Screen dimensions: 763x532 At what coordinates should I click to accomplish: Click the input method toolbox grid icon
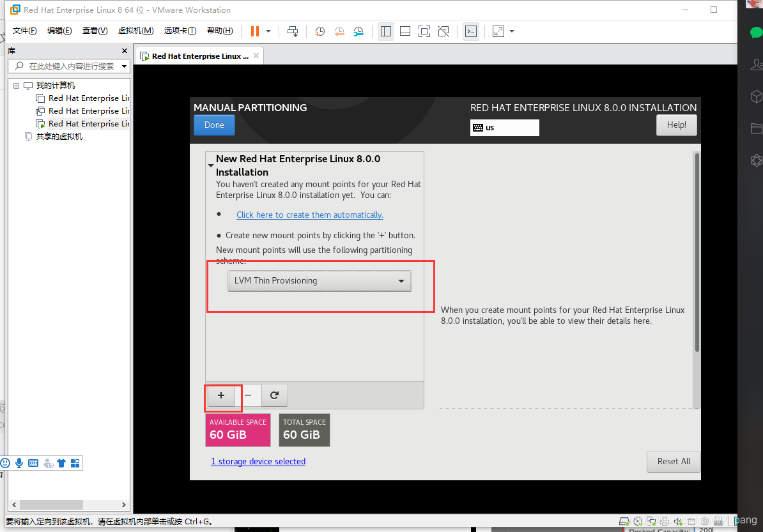[x=75, y=463]
